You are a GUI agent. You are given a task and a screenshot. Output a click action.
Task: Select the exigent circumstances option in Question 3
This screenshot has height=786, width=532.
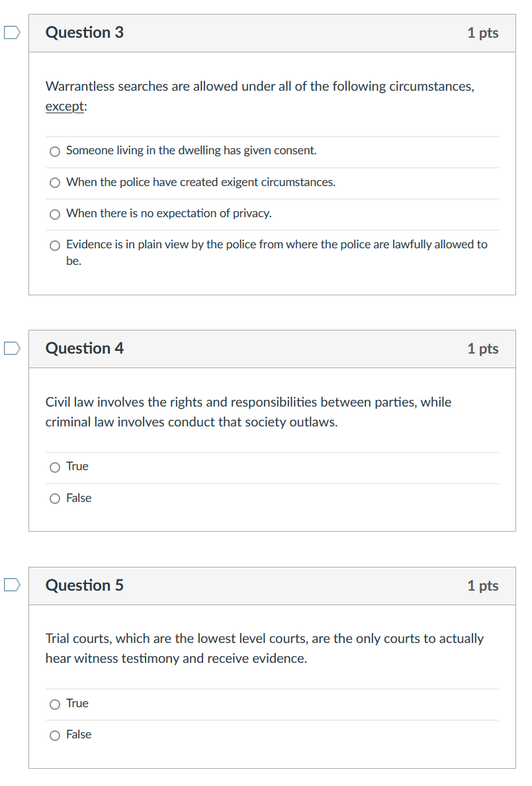tap(55, 182)
